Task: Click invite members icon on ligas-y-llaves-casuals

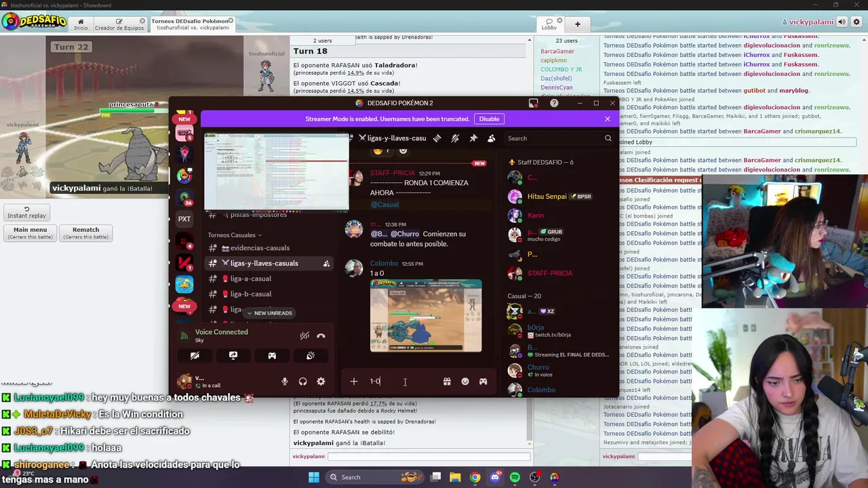Action: (326, 264)
